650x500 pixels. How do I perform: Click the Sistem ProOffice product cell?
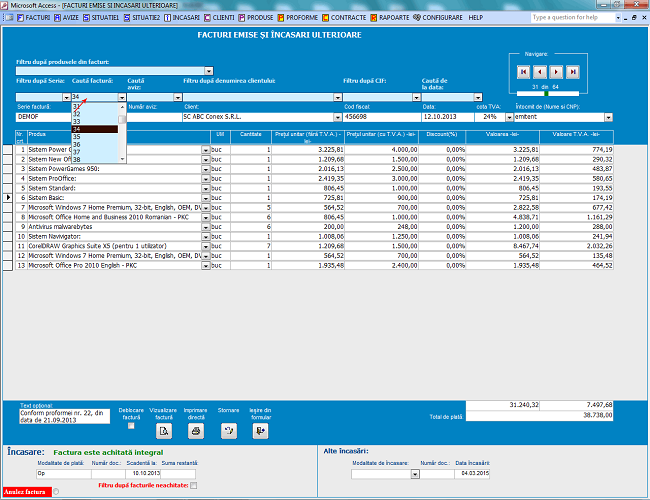pyautogui.click(x=114, y=179)
